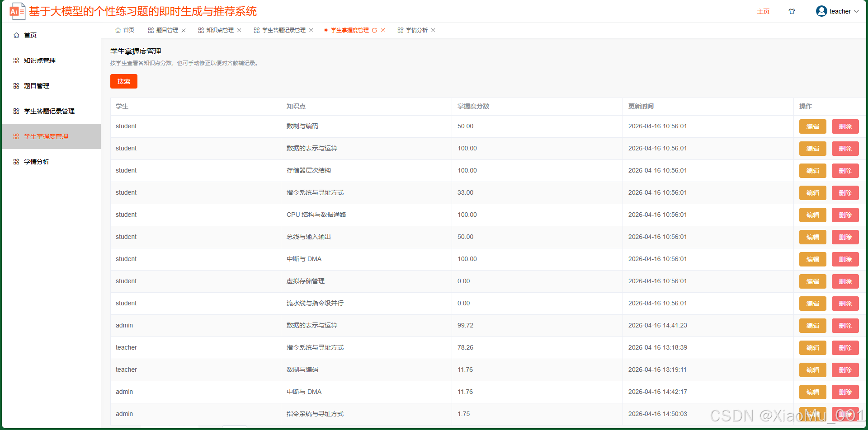The width and height of the screenshot is (868, 430).
Task: Edit the admin 数据的表示与运算 row
Action: (x=813, y=326)
